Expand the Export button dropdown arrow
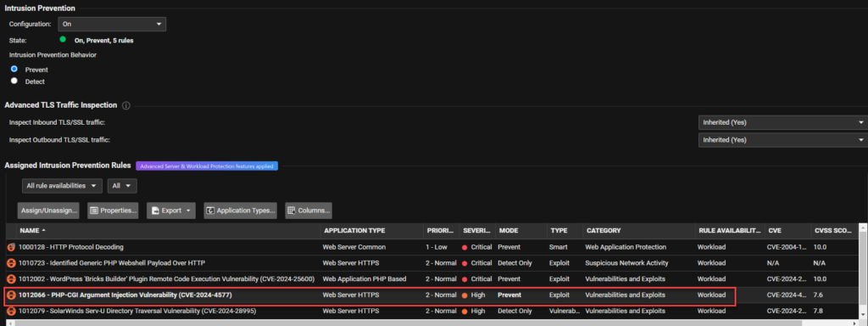868x326 pixels. (x=189, y=211)
